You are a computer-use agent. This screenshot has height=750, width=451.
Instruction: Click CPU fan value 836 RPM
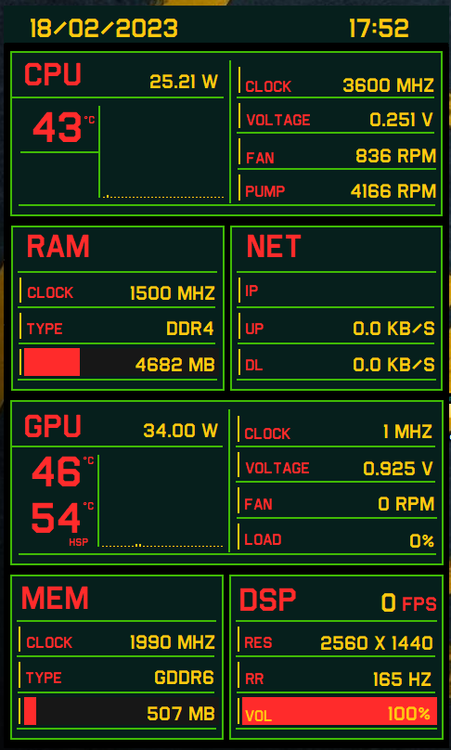[x=396, y=156]
